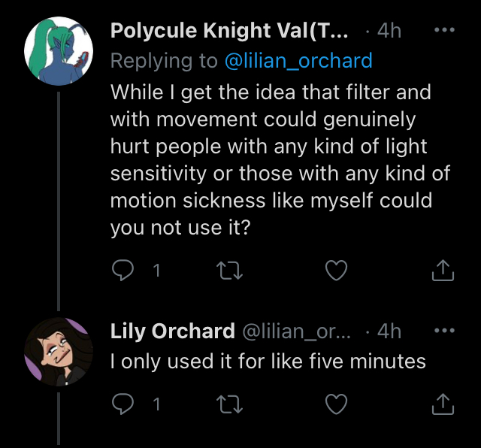Open the tweet about filter and motion sickness
Image resolution: width=481 pixels, height=448 pixels.
[280, 160]
